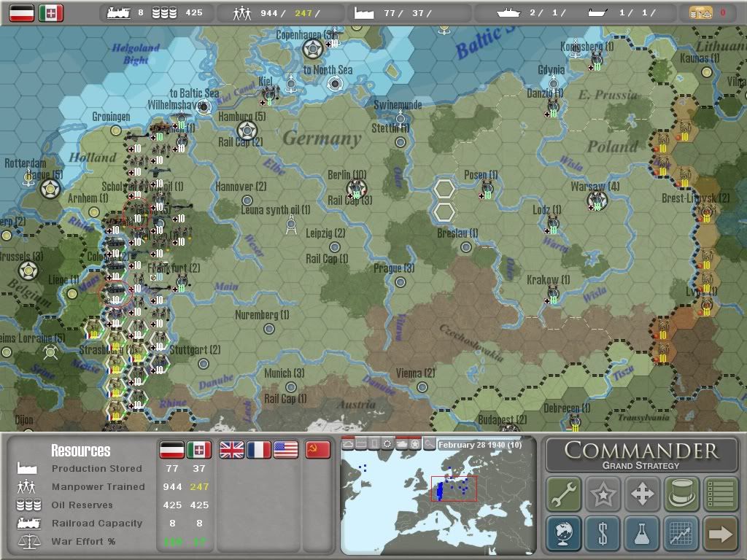Click the magnifier zoom minimap button
Viewport: 747px width, 560px height.
tap(429, 444)
